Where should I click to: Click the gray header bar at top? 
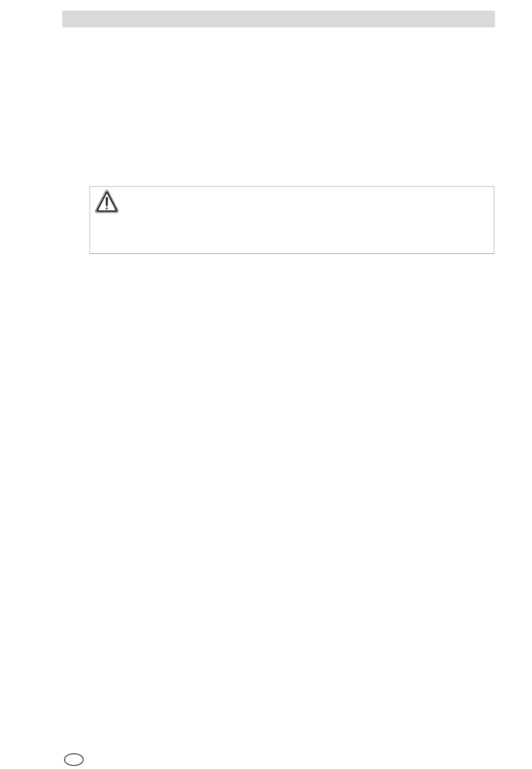[278, 19]
